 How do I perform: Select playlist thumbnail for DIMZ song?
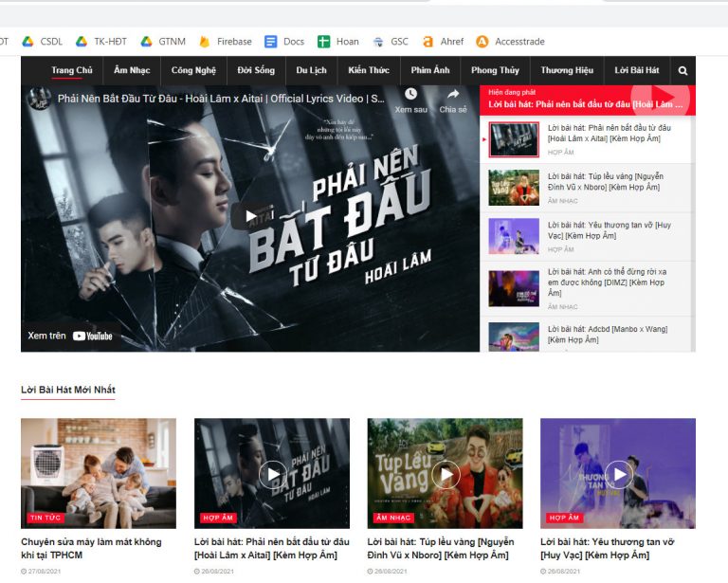(x=514, y=289)
